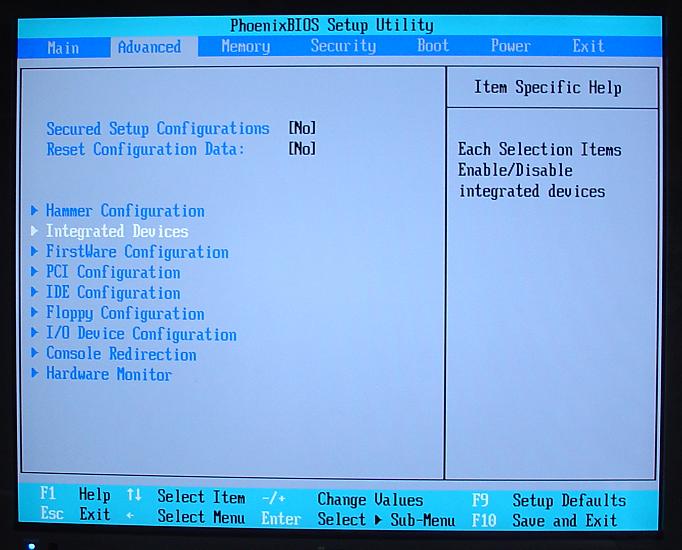Change the Reset Configuration Data [No] value
Screen dimensions: 682x550
click(302, 149)
